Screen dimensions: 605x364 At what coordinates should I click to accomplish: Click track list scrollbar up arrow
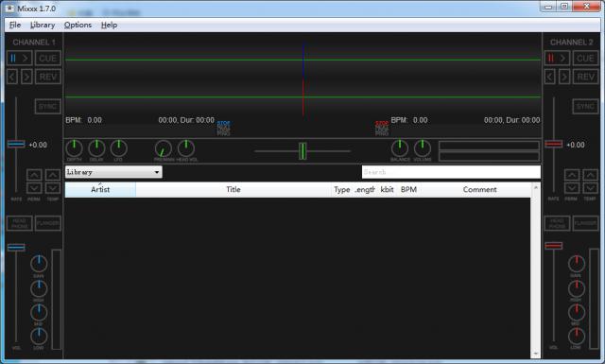click(x=536, y=187)
